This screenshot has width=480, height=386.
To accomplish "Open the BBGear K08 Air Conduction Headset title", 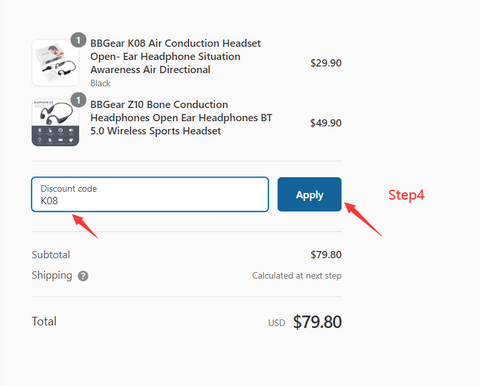I will point(176,56).
